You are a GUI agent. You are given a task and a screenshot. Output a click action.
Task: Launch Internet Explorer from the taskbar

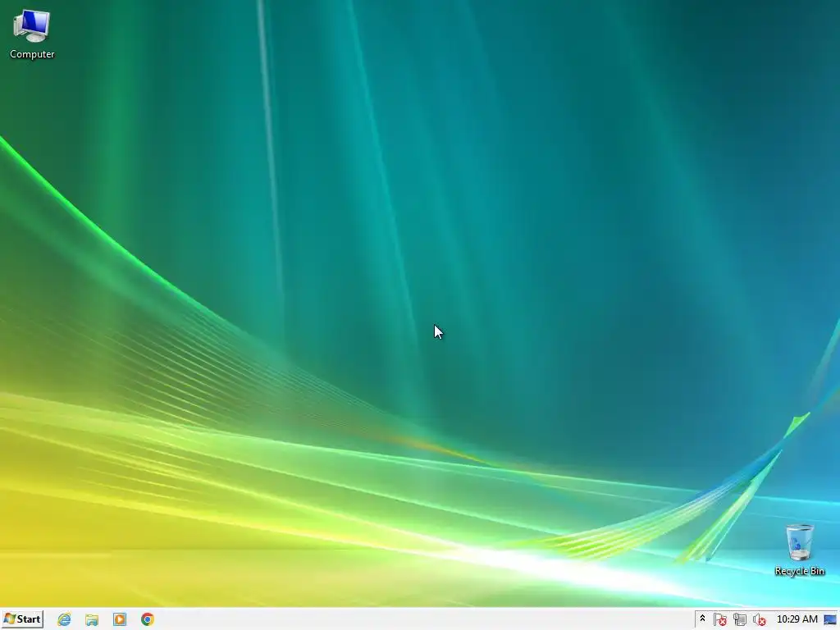click(64, 619)
